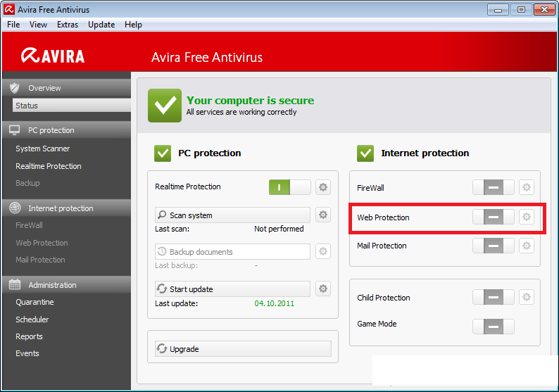Open System Scanner in sidebar
Viewport: 559px width, 392px height.
click(x=43, y=148)
